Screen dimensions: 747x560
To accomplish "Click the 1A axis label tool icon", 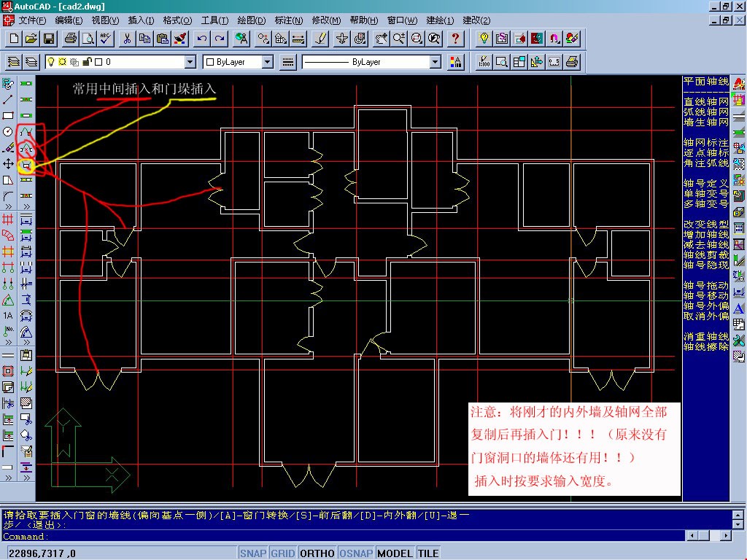I will click(8, 315).
